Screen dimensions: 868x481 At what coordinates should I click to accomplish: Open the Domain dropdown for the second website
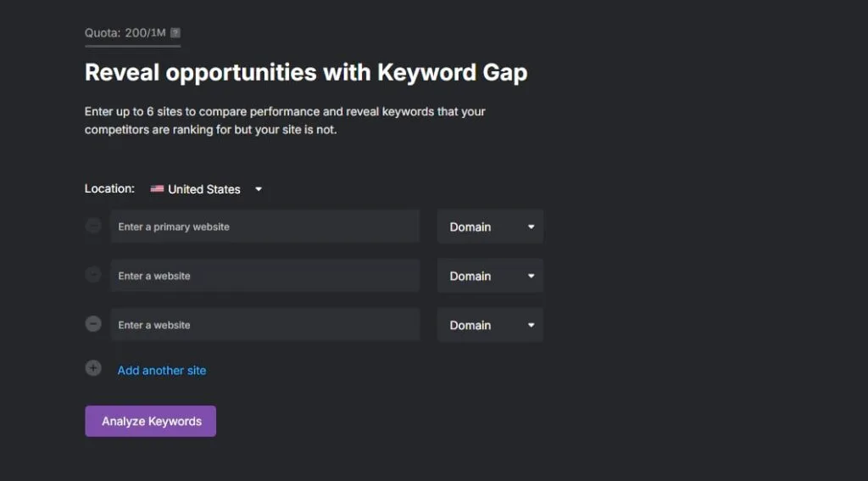[491, 276]
